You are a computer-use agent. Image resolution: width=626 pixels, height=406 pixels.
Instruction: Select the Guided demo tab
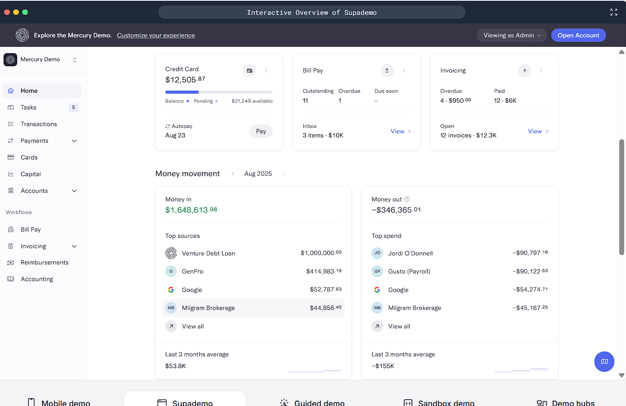click(312, 402)
